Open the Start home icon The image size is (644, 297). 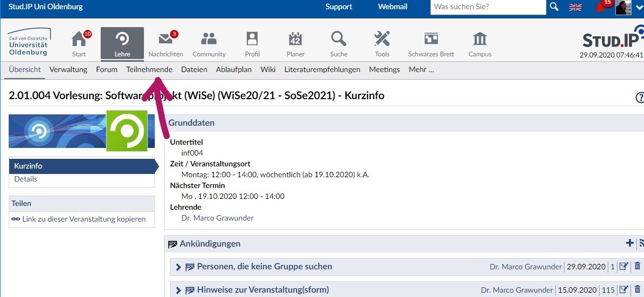pyautogui.click(x=79, y=40)
